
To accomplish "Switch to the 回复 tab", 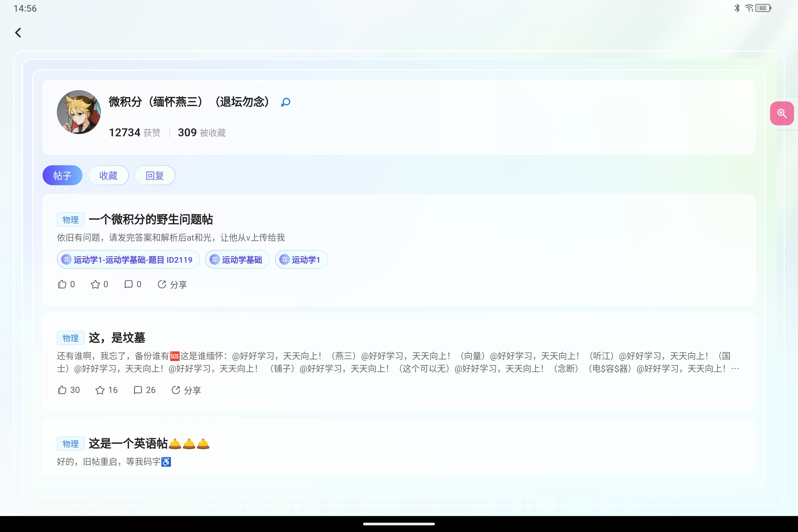I will 155,176.
